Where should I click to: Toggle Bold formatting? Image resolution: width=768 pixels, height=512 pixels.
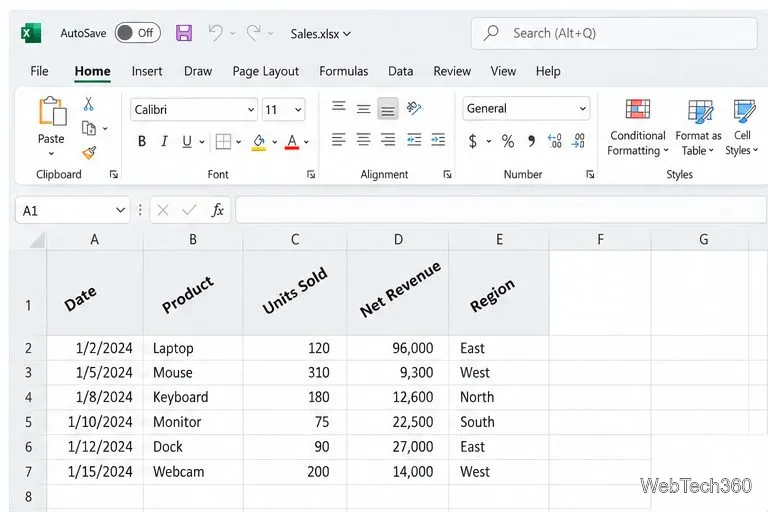pyautogui.click(x=142, y=142)
